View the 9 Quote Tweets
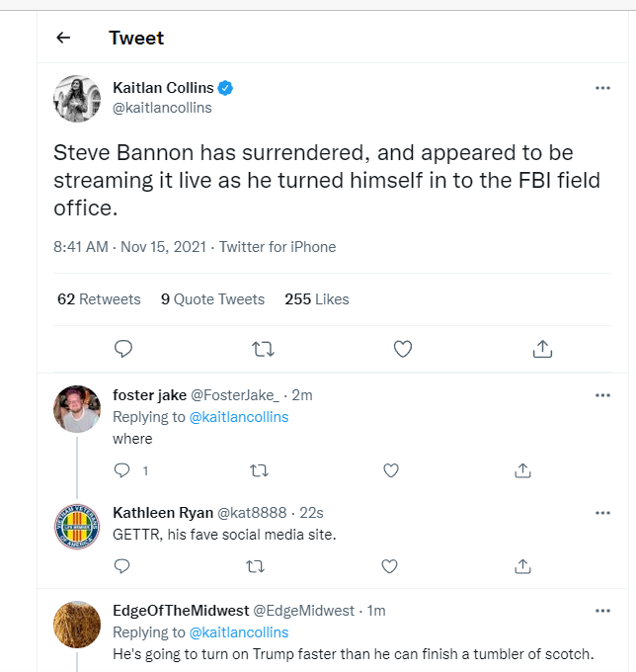The height and width of the screenshot is (672, 636). (x=213, y=299)
